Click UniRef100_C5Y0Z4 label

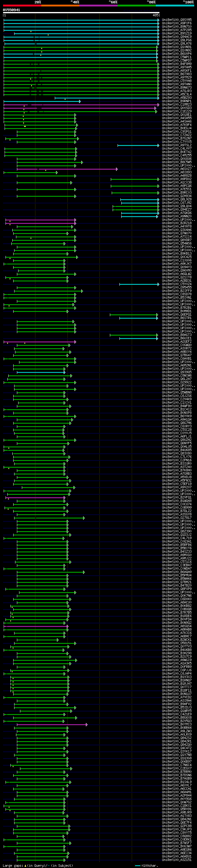[x=177, y=284]
